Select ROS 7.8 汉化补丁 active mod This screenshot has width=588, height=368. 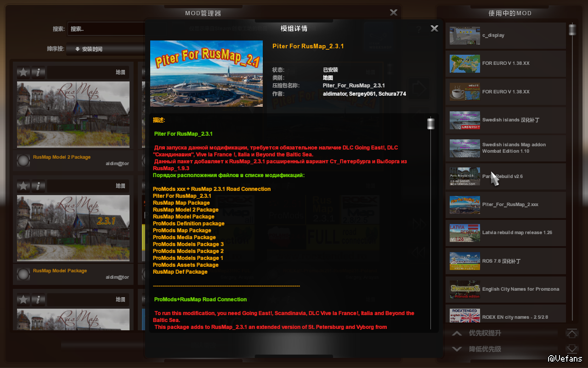tap(506, 261)
